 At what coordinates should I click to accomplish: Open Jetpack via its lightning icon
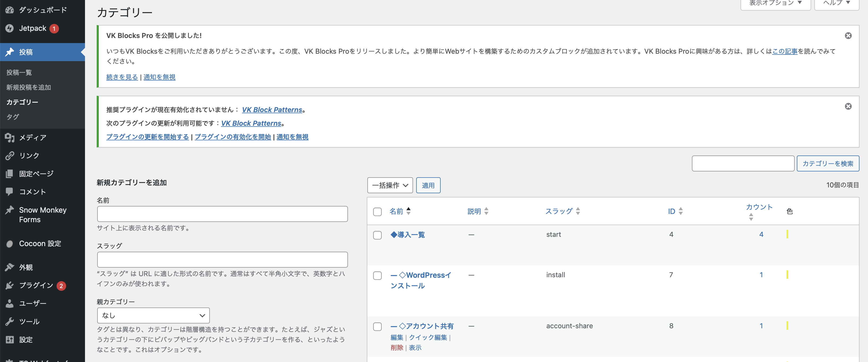10,28
